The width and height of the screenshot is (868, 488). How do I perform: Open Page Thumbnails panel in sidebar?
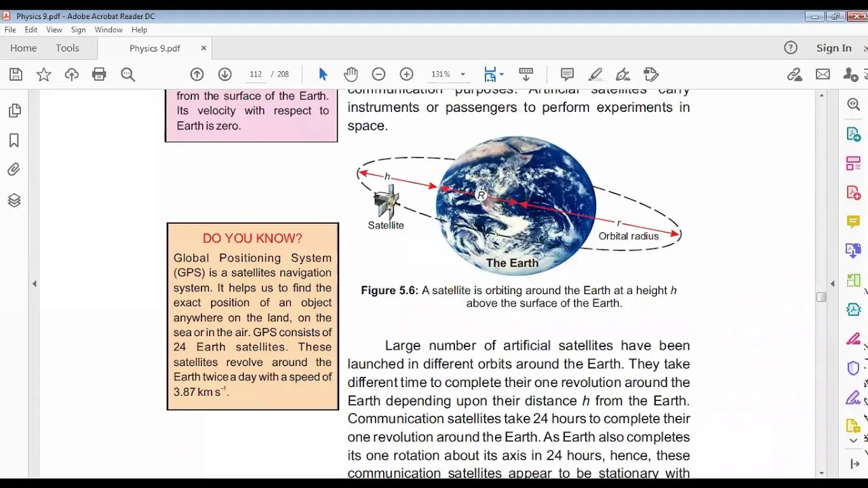click(x=14, y=110)
